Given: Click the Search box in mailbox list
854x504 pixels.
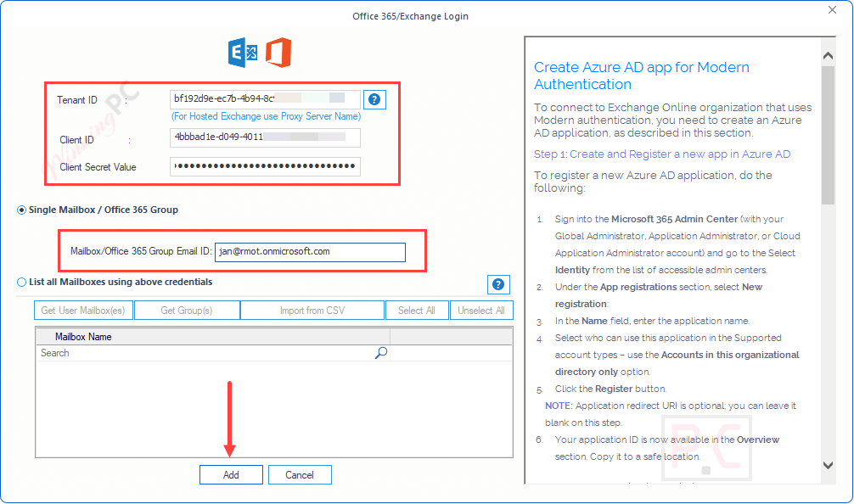Looking at the screenshot, I should (213, 353).
